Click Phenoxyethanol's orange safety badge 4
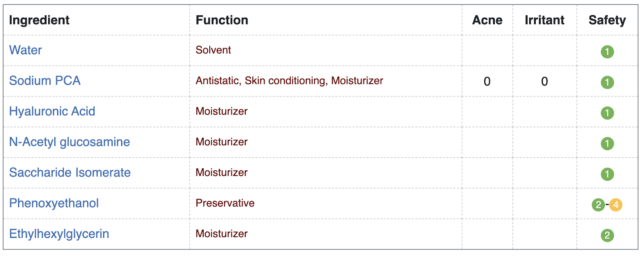 click(x=616, y=205)
